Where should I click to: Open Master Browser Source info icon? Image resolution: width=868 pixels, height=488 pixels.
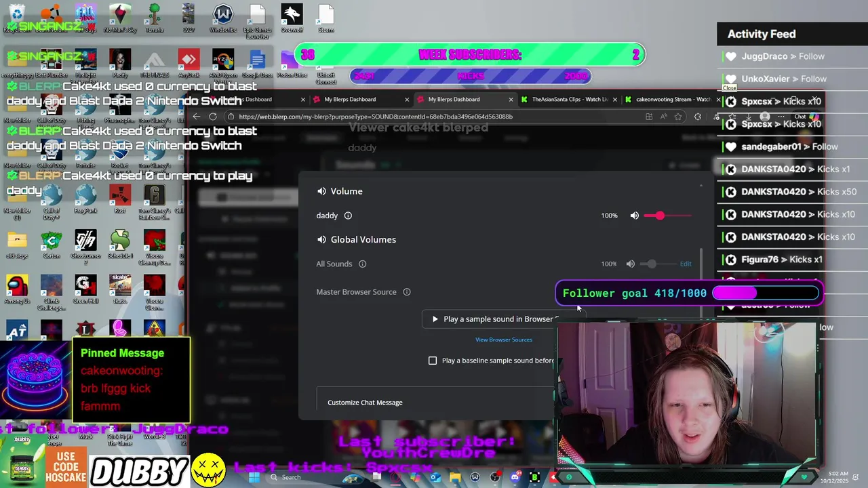tap(407, 292)
